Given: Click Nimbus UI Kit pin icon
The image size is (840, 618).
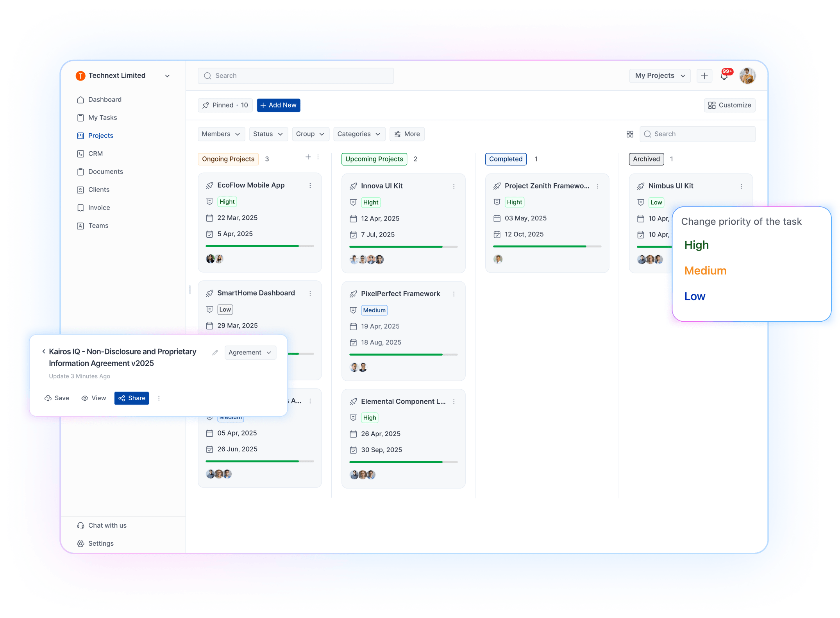Looking at the screenshot, I should 641,186.
